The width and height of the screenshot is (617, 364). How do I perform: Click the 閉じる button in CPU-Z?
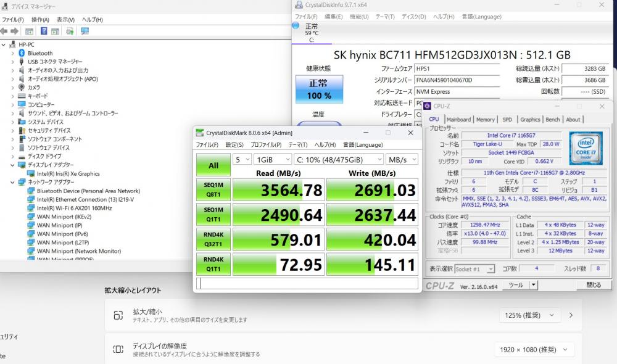click(x=593, y=285)
